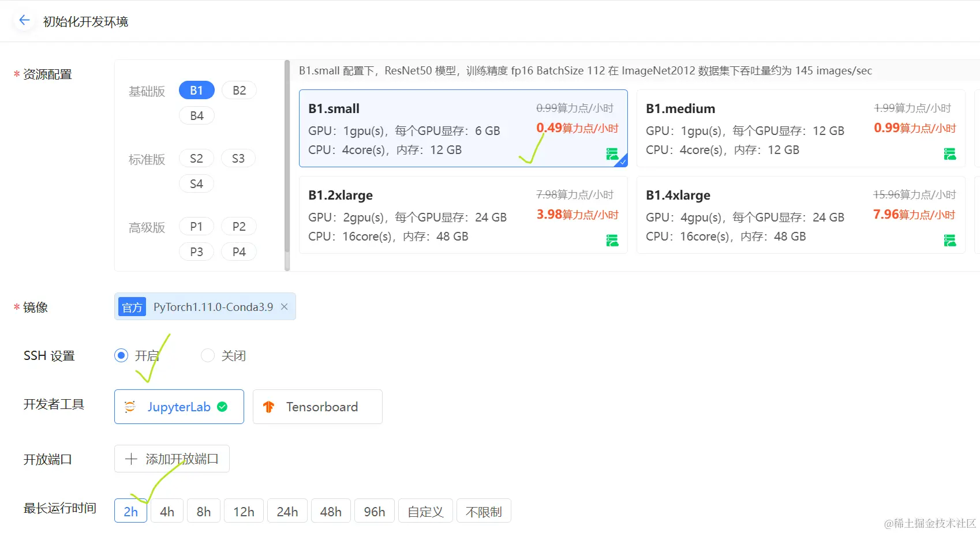Choose the B1.small configuration card

tap(463, 128)
